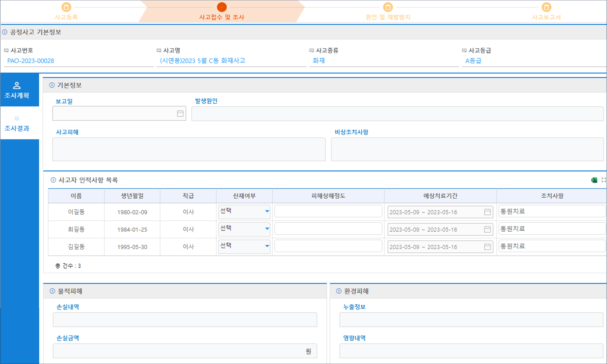Open 산재여부 dropdown for 김길동
Image resolution: width=607 pixels, height=364 pixels.
point(244,246)
